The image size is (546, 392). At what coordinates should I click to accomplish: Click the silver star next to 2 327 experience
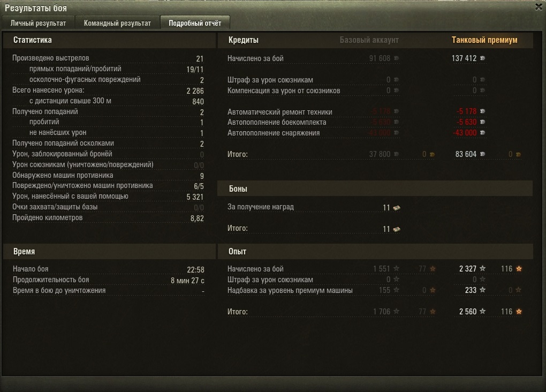pos(483,268)
